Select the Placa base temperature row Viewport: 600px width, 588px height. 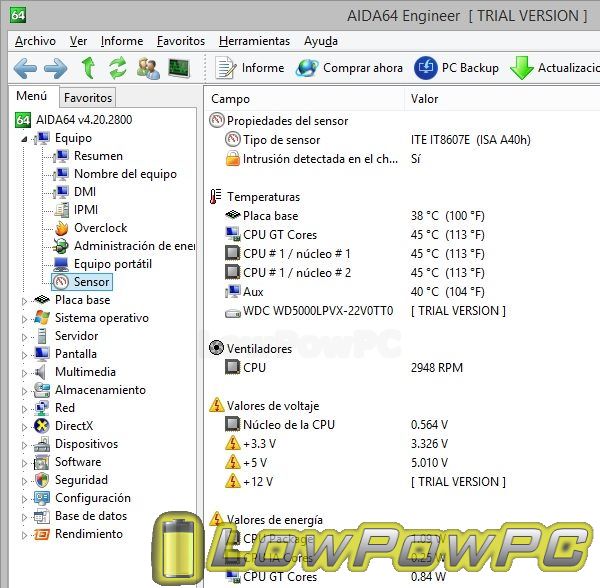click(403, 216)
